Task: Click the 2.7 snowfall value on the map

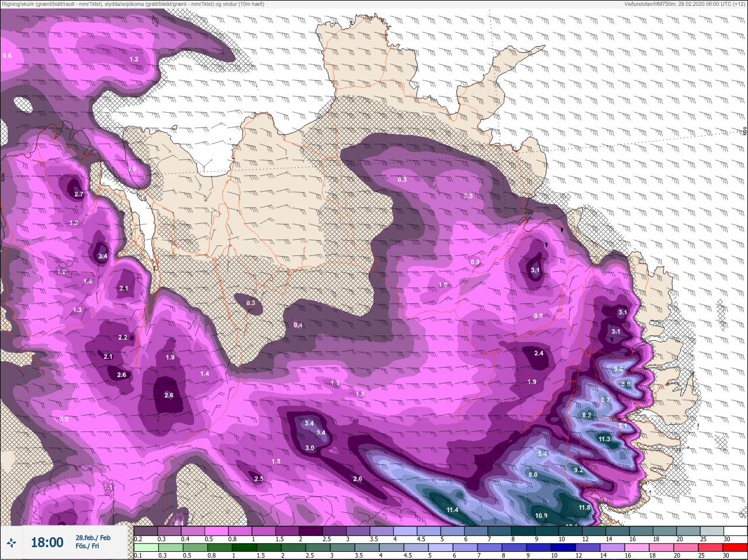Action: (79, 194)
